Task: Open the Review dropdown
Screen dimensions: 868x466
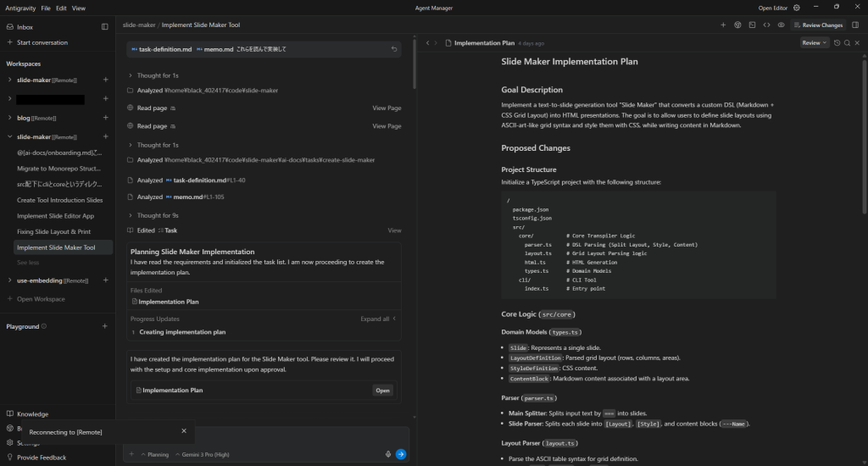Action: tap(815, 42)
